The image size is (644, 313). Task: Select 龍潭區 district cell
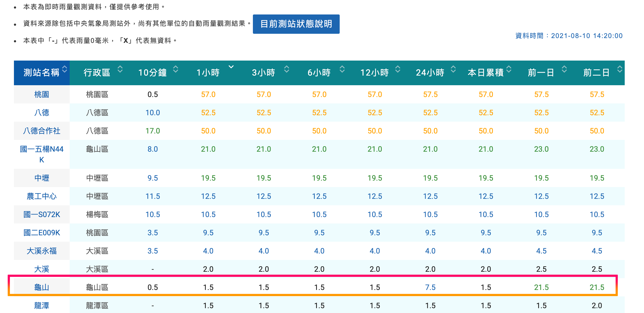point(97,305)
